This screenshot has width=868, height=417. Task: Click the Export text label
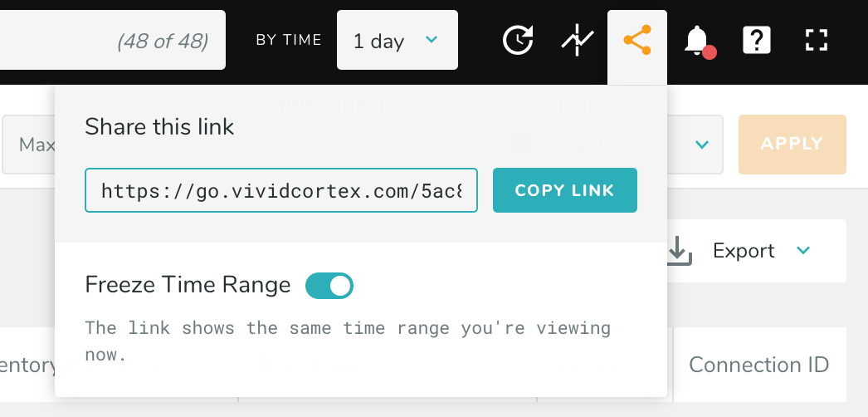[744, 251]
